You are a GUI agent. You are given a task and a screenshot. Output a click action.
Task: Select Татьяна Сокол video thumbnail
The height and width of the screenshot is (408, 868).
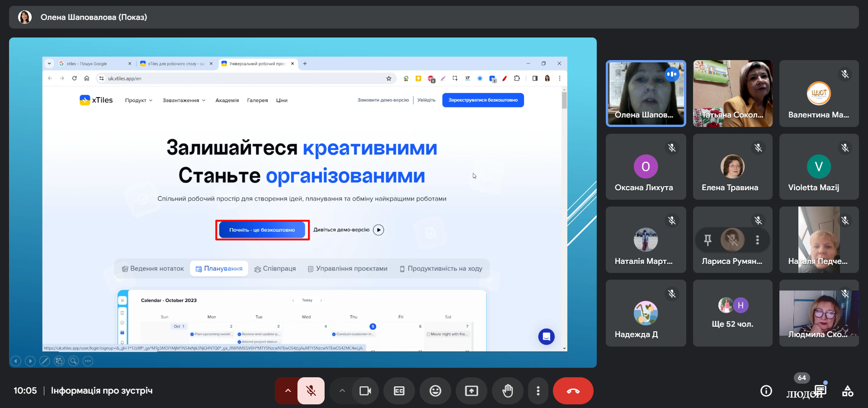732,94
